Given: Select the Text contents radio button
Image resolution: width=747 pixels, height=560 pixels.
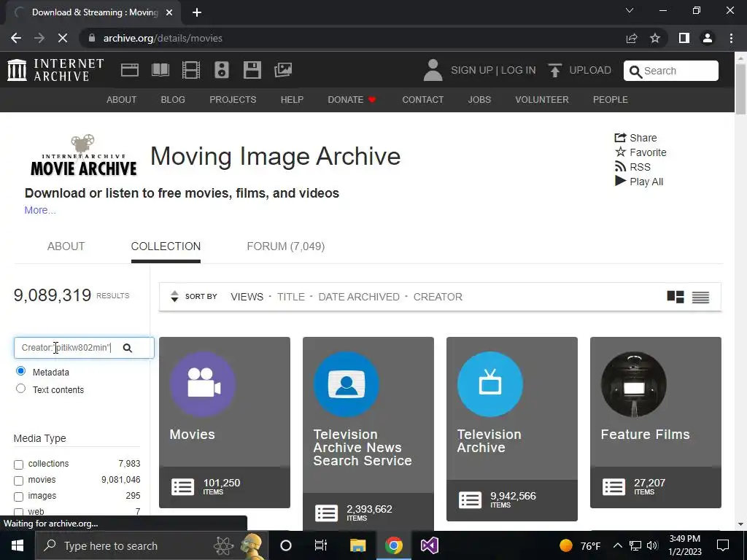Looking at the screenshot, I should click(x=20, y=389).
